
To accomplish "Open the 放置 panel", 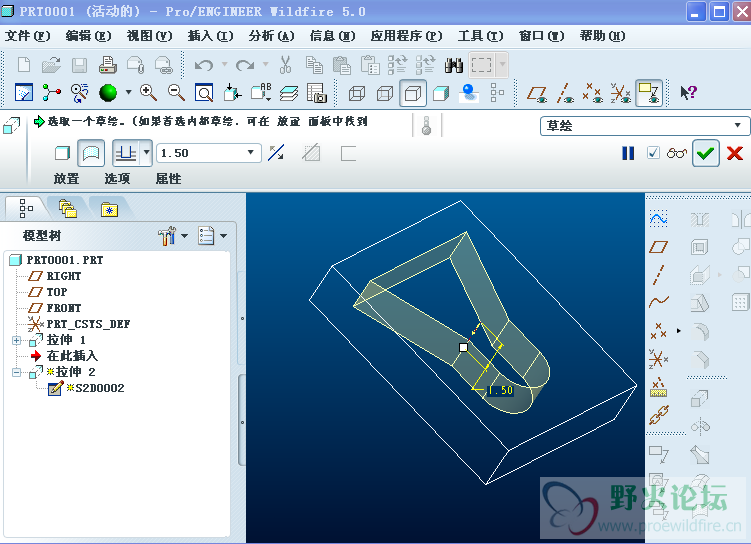I will pyautogui.click(x=67, y=179).
